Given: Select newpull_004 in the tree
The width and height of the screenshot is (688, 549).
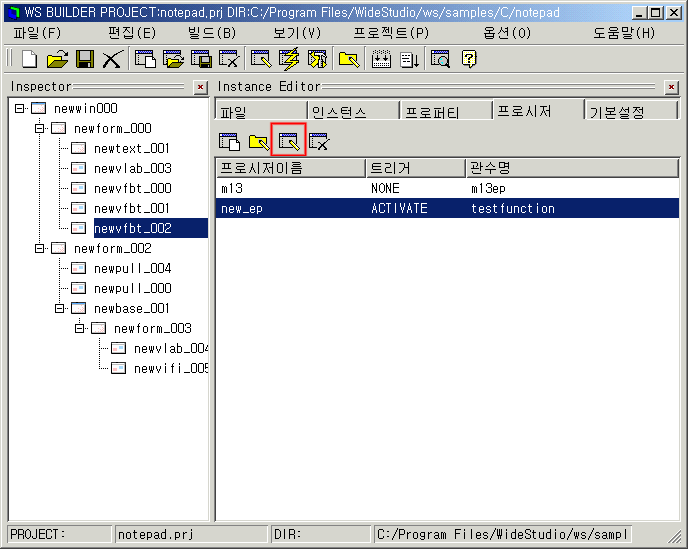Looking at the screenshot, I should [x=133, y=268].
